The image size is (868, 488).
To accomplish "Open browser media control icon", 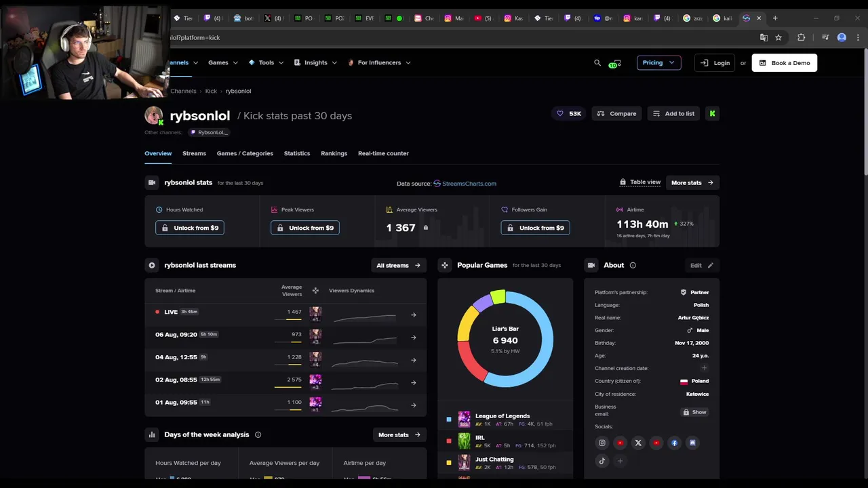I will coord(825,37).
